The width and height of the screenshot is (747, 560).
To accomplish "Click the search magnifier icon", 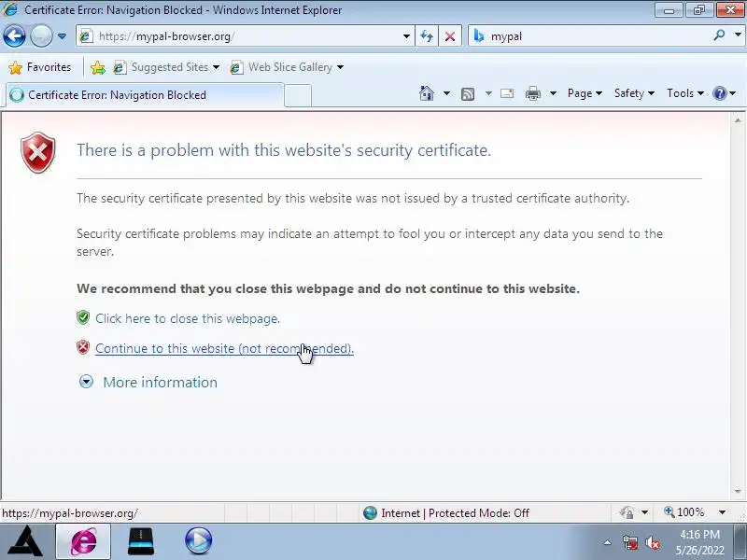I will click(x=719, y=35).
